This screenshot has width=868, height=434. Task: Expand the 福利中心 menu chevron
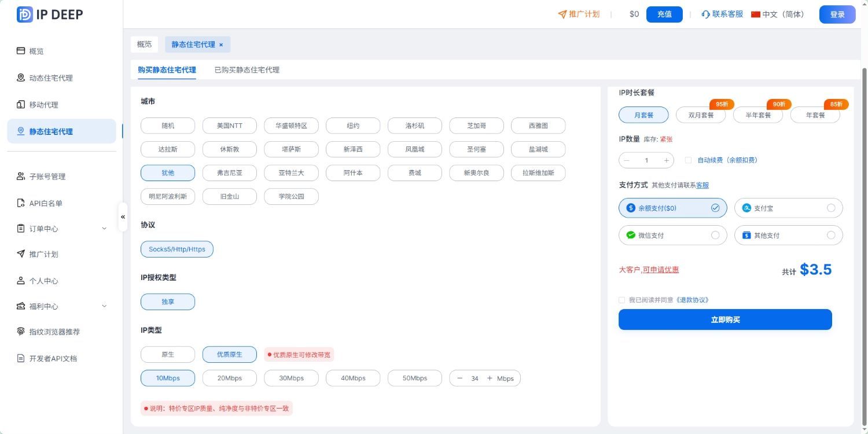104,306
